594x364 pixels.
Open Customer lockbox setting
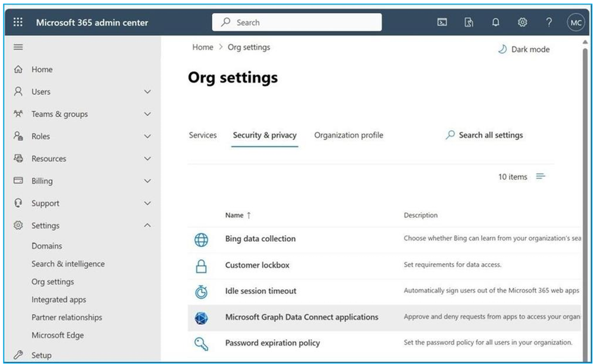tap(257, 265)
